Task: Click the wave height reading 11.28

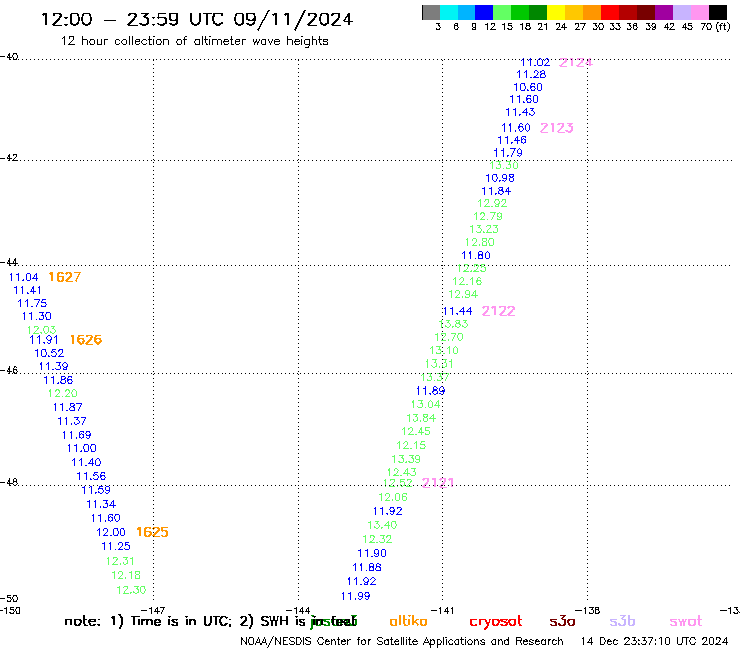Action: point(531,75)
